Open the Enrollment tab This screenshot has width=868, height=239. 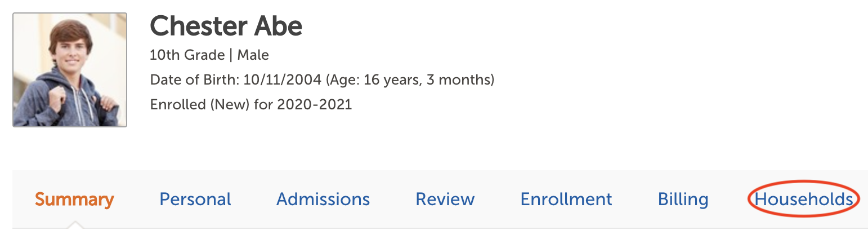tap(566, 199)
